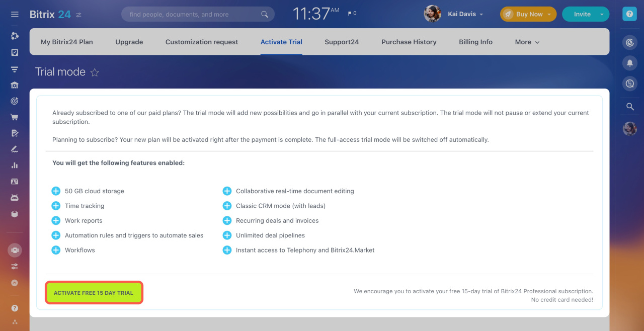Click the 11:37 clock display
The height and width of the screenshot is (331, 644).
(316, 14)
